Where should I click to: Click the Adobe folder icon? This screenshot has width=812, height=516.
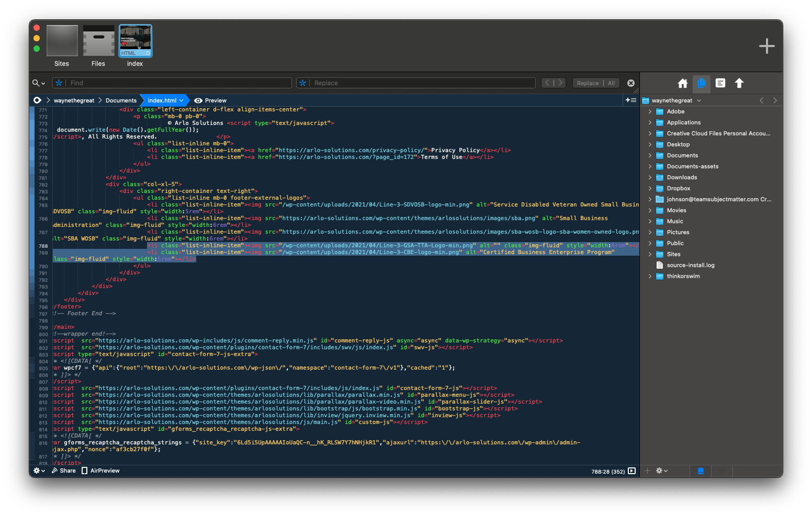point(660,111)
